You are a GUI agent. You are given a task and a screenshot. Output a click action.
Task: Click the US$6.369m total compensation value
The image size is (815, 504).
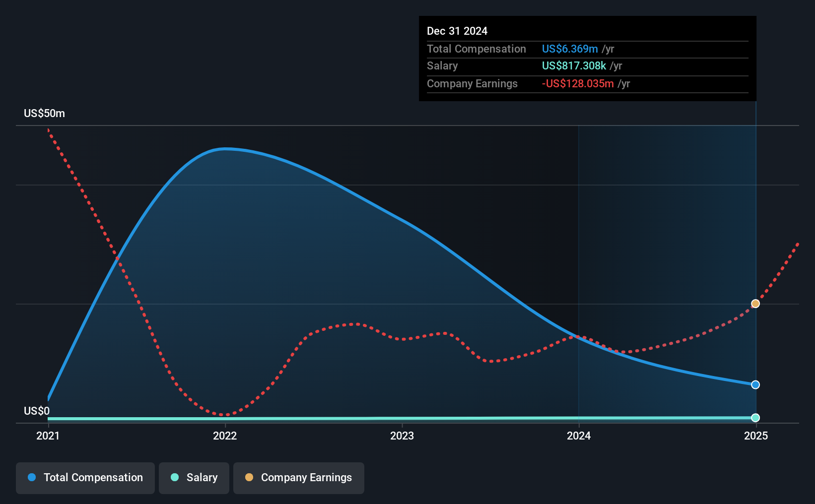570,49
